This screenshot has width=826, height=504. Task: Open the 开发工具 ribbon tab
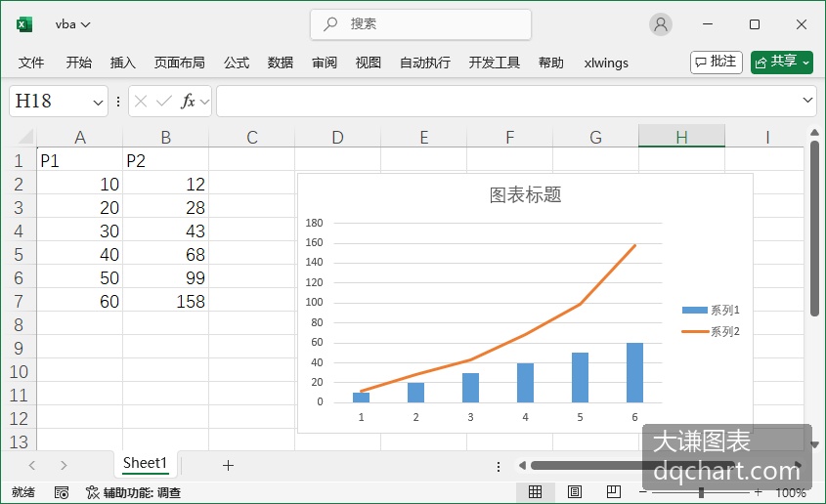[494, 63]
